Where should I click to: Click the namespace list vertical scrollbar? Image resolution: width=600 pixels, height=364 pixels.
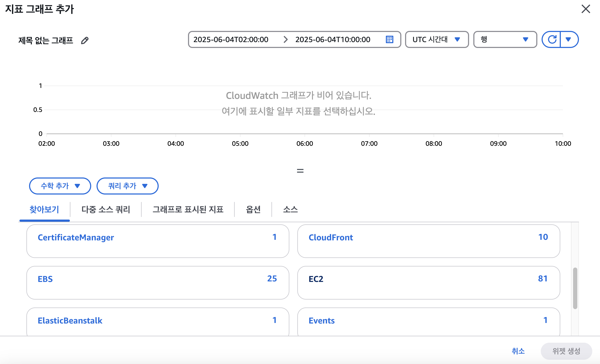point(575,288)
